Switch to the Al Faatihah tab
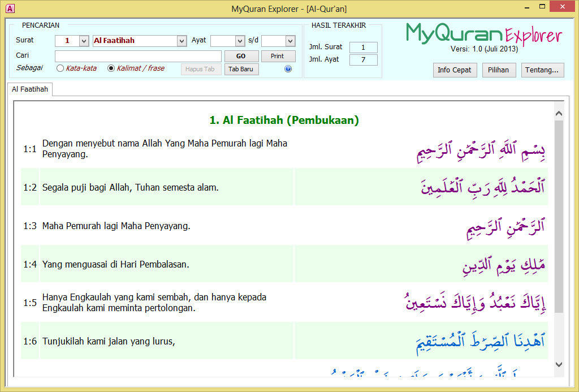579x392 pixels. (30, 89)
